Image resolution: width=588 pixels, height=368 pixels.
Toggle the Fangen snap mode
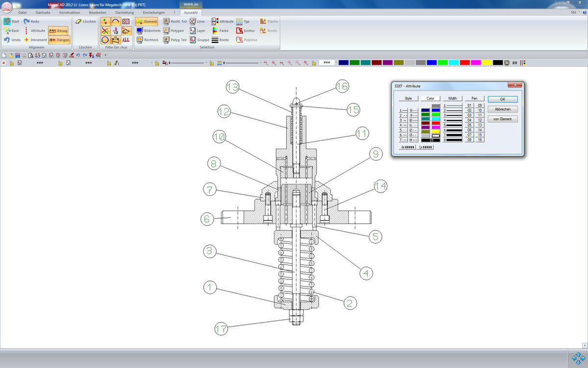coord(59,40)
